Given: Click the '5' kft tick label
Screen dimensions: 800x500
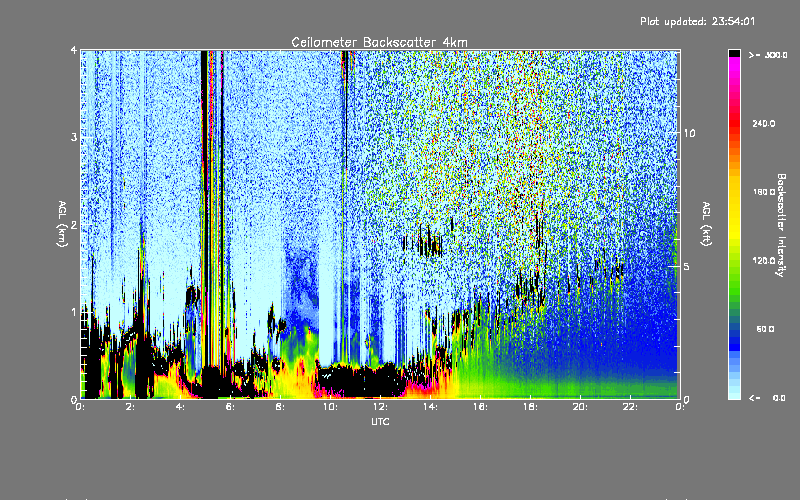Looking at the screenshot, I should 687,266.
